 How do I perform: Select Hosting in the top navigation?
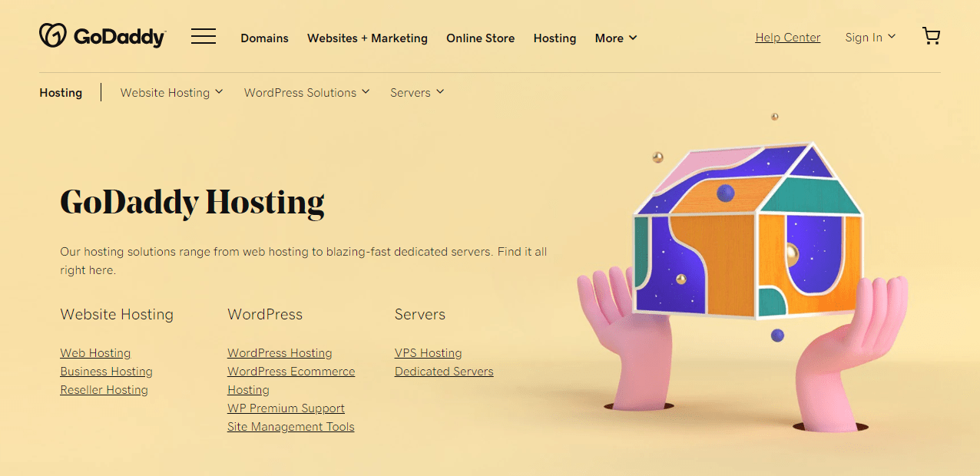click(555, 38)
